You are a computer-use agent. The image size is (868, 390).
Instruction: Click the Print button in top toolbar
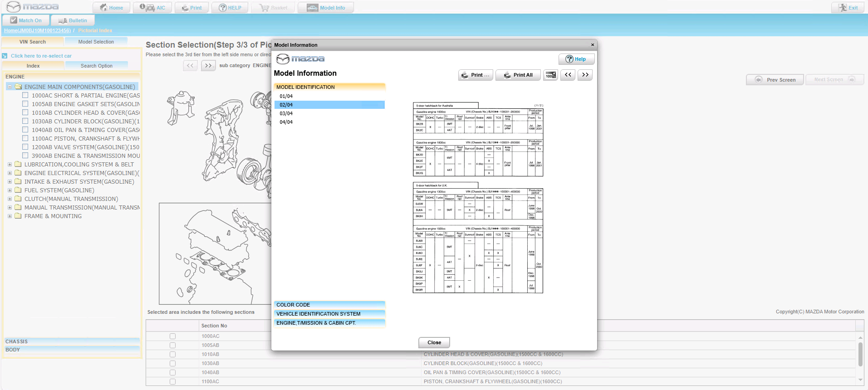tap(191, 8)
